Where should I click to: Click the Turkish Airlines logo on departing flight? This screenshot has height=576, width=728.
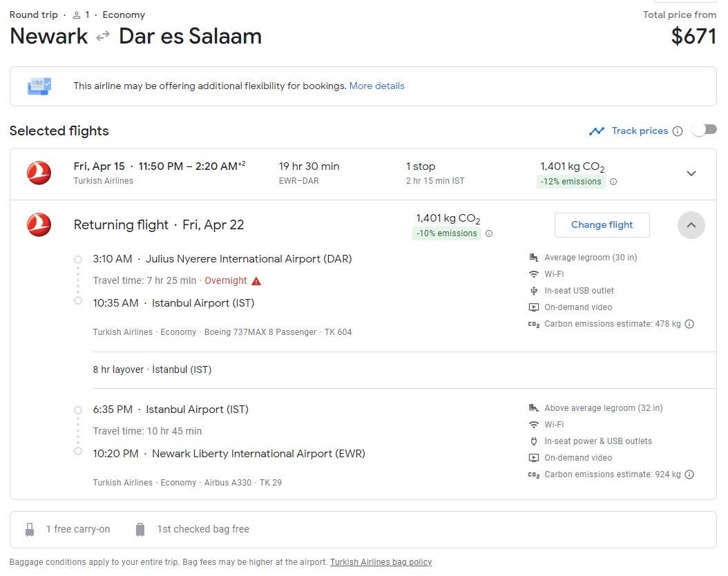tap(39, 173)
